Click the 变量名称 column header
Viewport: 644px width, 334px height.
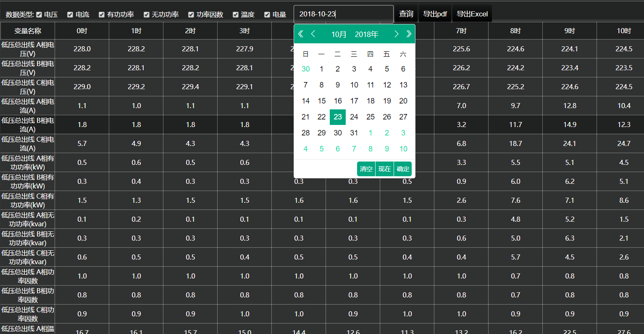point(28,31)
